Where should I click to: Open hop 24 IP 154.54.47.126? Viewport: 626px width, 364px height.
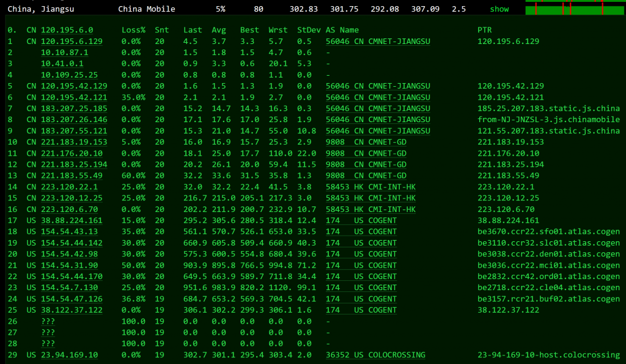(72, 299)
